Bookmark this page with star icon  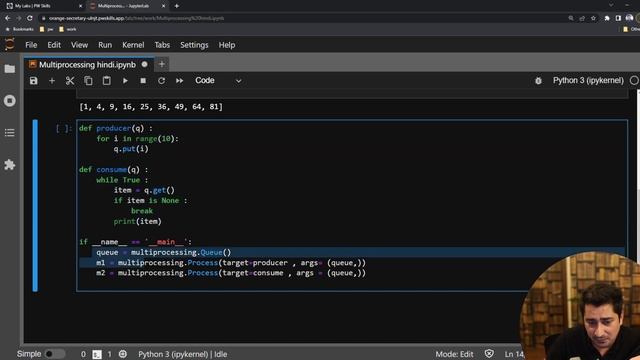[593, 18]
